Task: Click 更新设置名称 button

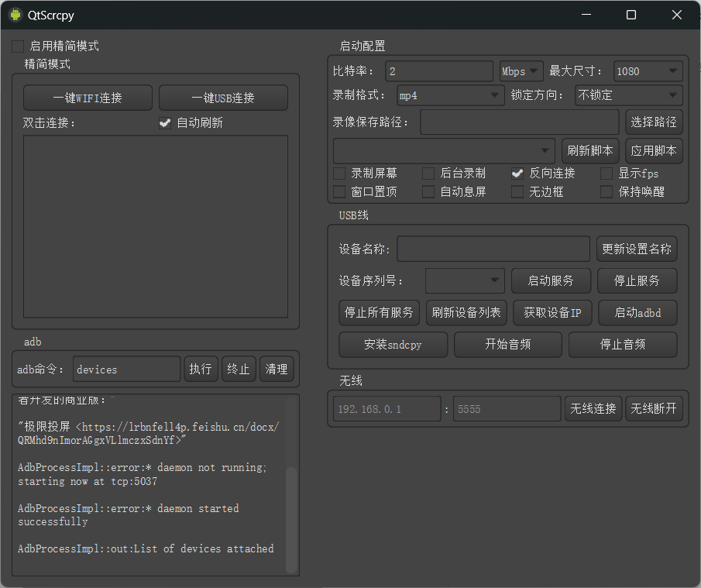Action: click(637, 249)
